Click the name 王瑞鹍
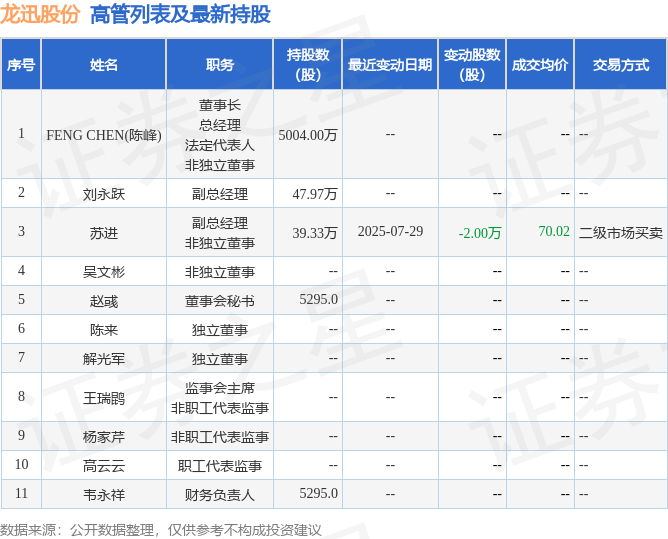This screenshot has height=539, width=668. pos(104,398)
